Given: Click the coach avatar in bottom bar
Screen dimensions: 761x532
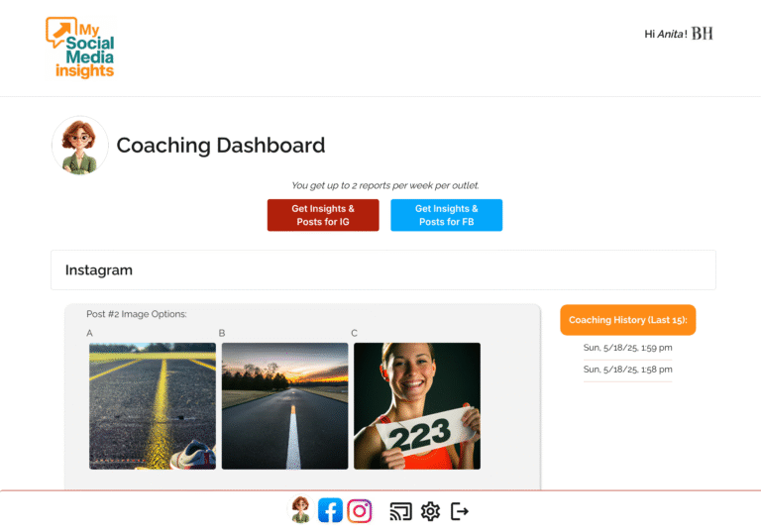Looking at the screenshot, I should click(301, 509).
